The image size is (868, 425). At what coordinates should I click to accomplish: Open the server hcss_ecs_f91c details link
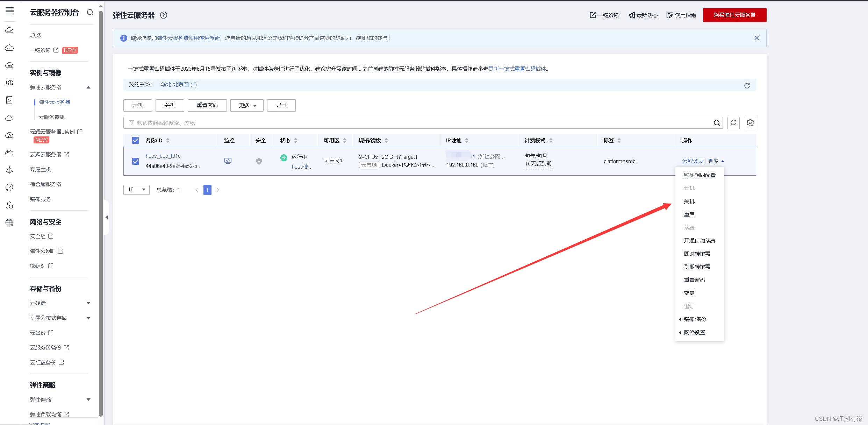pos(163,156)
